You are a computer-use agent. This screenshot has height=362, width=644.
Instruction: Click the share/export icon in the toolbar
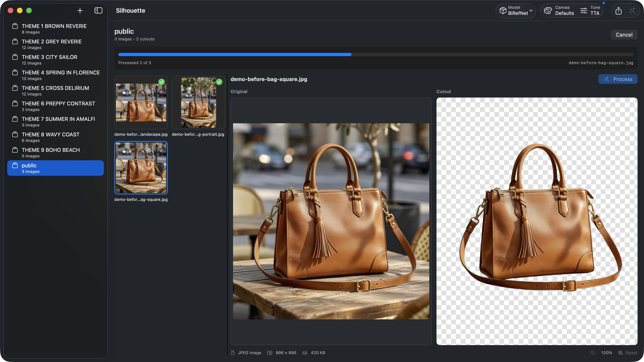point(618,11)
